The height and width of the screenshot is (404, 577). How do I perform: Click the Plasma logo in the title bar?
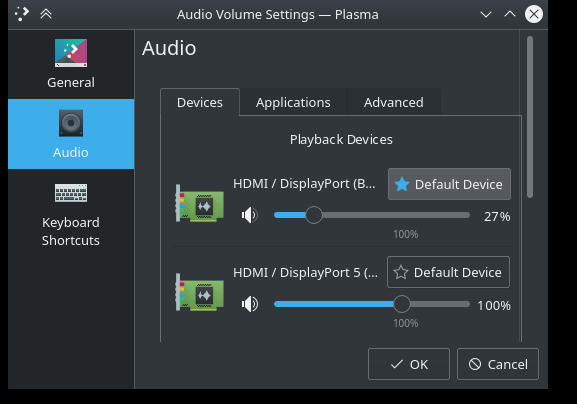[21, 14]
